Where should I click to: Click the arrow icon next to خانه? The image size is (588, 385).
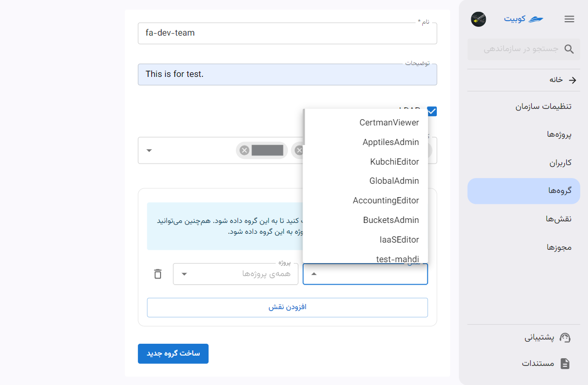click(572, 80)
